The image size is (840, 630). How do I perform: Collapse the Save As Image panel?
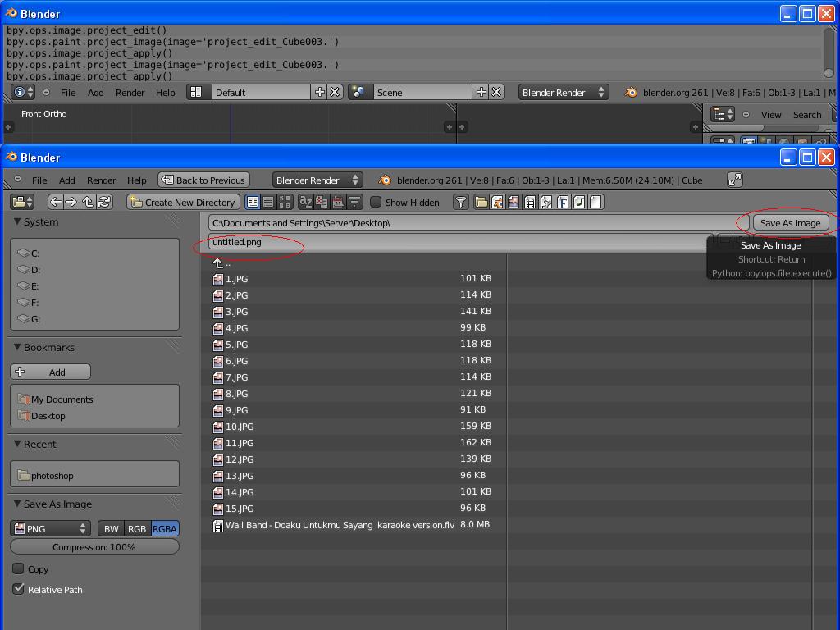click(17, 504)
